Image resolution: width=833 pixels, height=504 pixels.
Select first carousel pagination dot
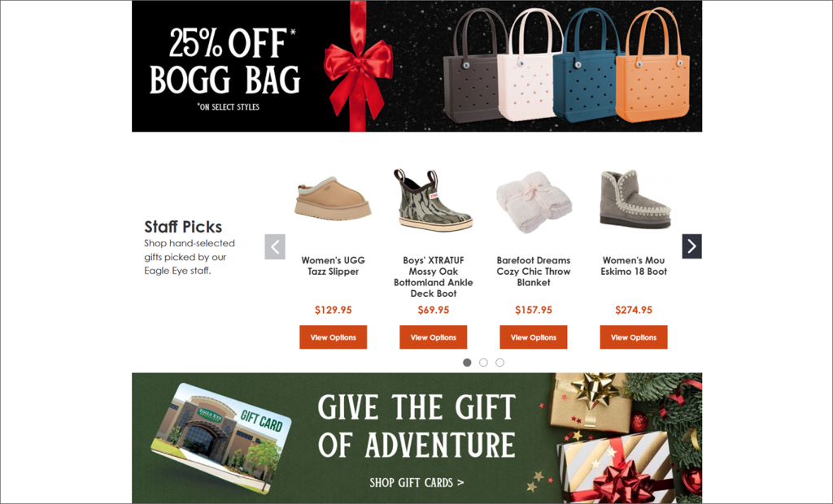(x=467, y=363)
